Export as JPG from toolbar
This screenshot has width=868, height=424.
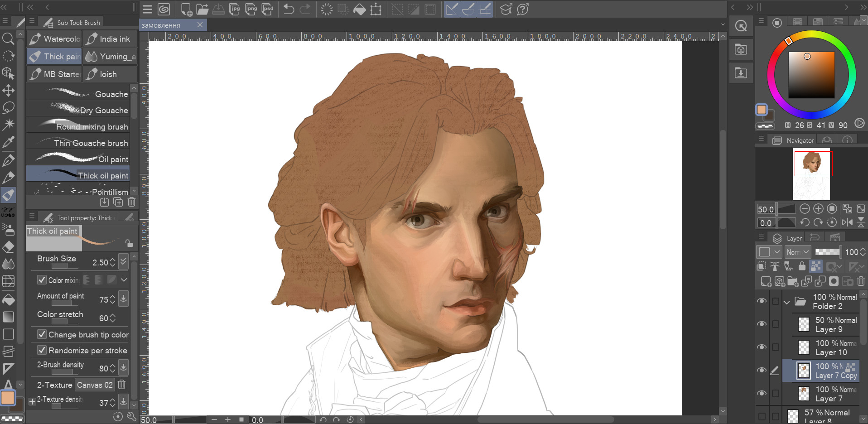(x=235, y=9)
